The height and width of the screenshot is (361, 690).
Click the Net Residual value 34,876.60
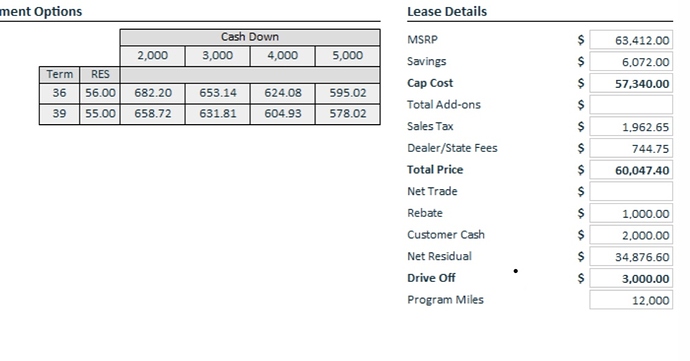click(x=631, y=257)
